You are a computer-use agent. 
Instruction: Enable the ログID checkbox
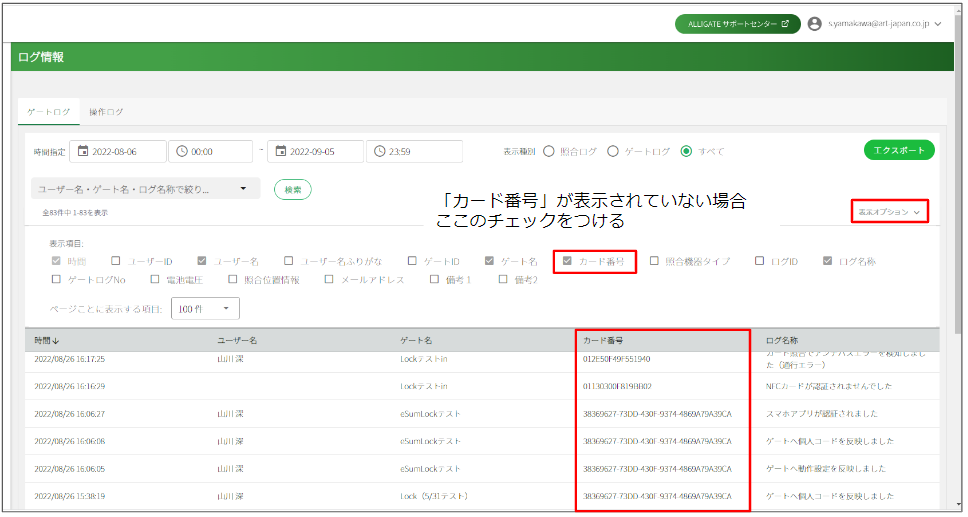pos(759,261)
